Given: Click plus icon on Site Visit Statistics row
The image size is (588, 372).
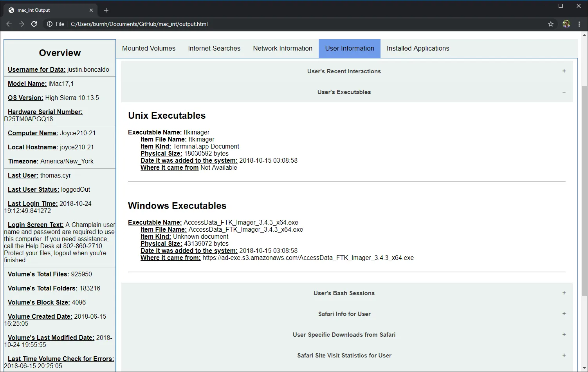Looking at the screenshot, I should coord(564,356).
